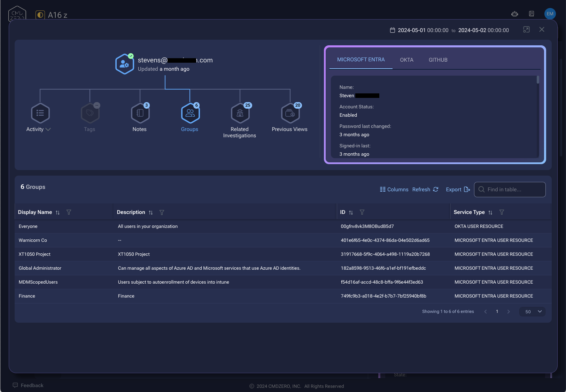Open the Activity hexagon node
566x392 pixels.
pos(40,113)
